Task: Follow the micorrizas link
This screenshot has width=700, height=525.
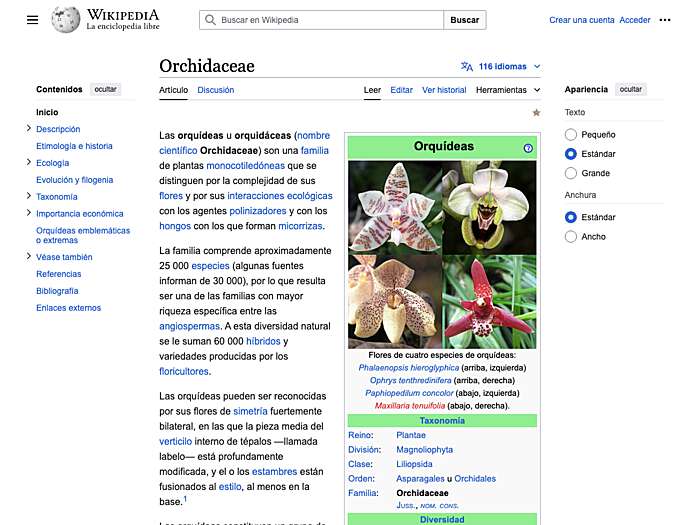Action: (300, 226)
